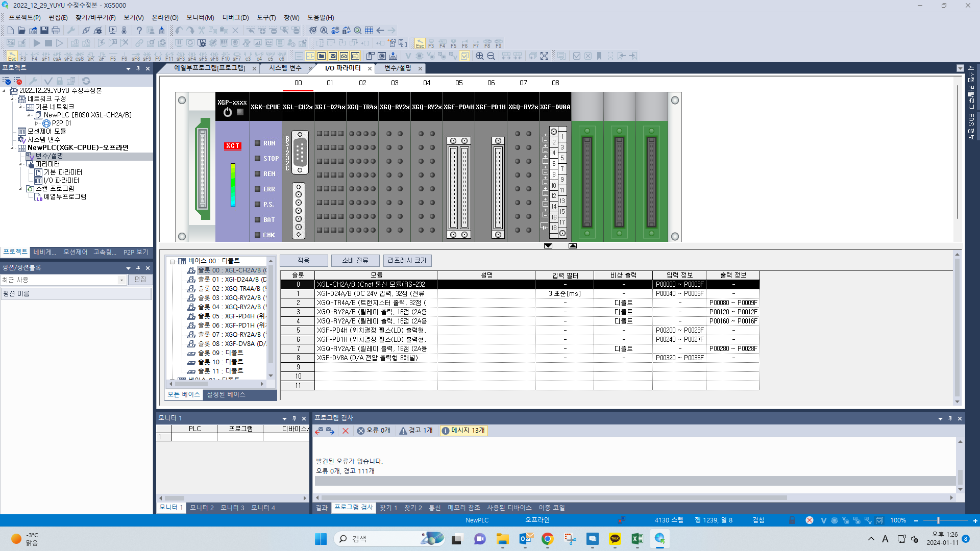The image size is (980, 551).
Task: Click the 적용 button
Action: click(304, 261)
